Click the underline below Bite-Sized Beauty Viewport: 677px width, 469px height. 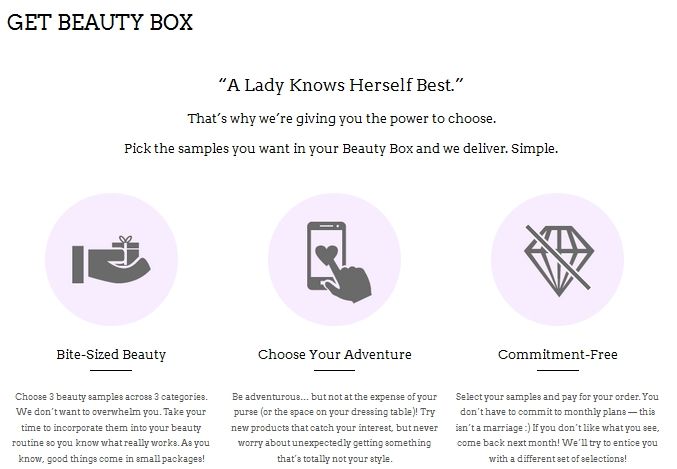pos(111,370)
